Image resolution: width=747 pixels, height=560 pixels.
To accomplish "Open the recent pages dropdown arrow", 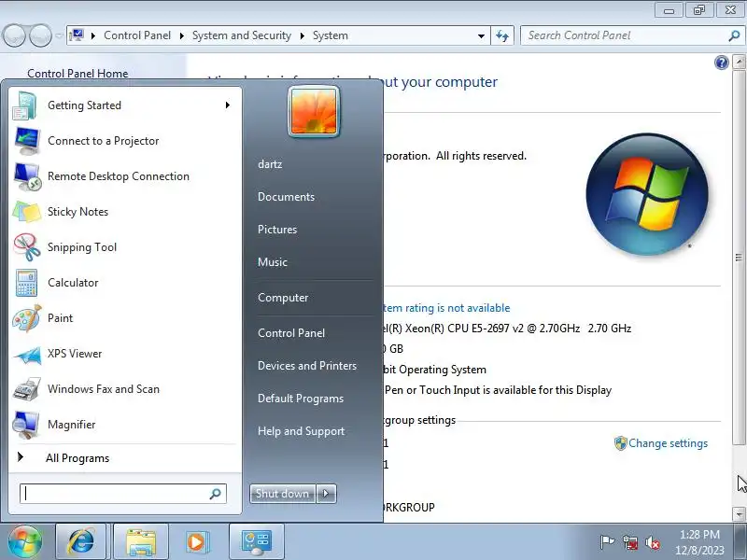I will pos(59,35).
